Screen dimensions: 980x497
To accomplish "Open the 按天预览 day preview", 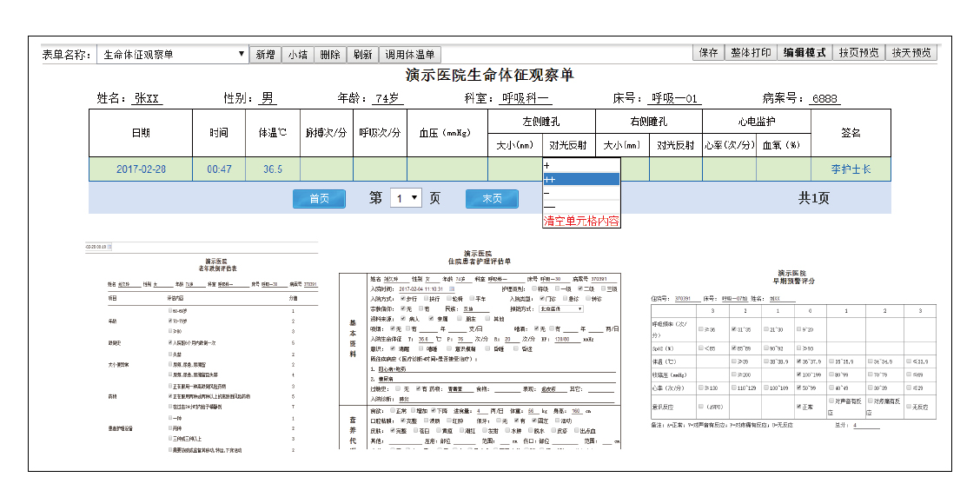I will pos(911,52).
